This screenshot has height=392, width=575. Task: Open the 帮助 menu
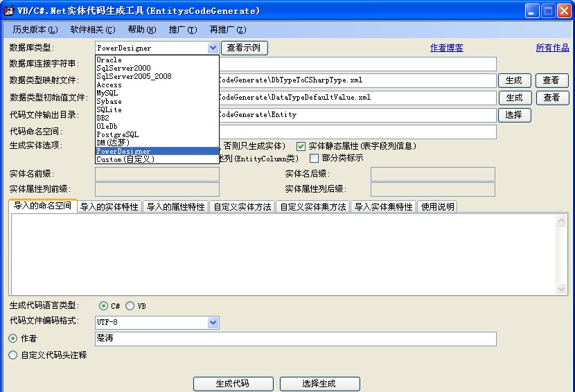[141, 30]
